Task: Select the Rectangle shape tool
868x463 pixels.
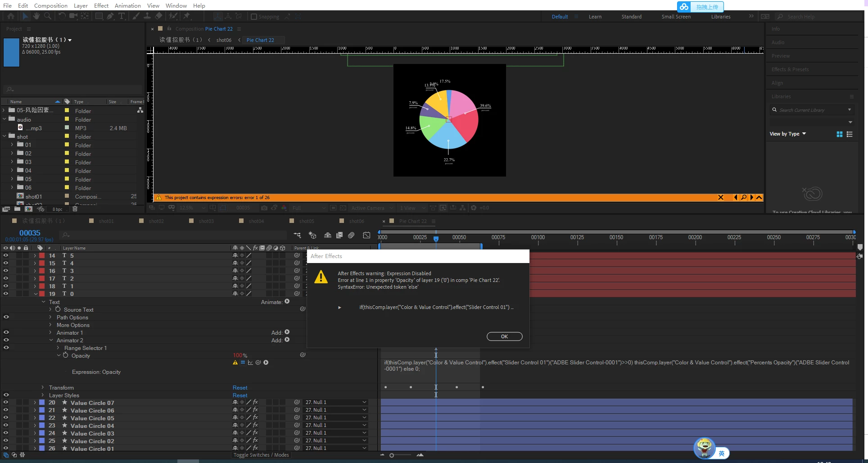Action: point(99,16)
